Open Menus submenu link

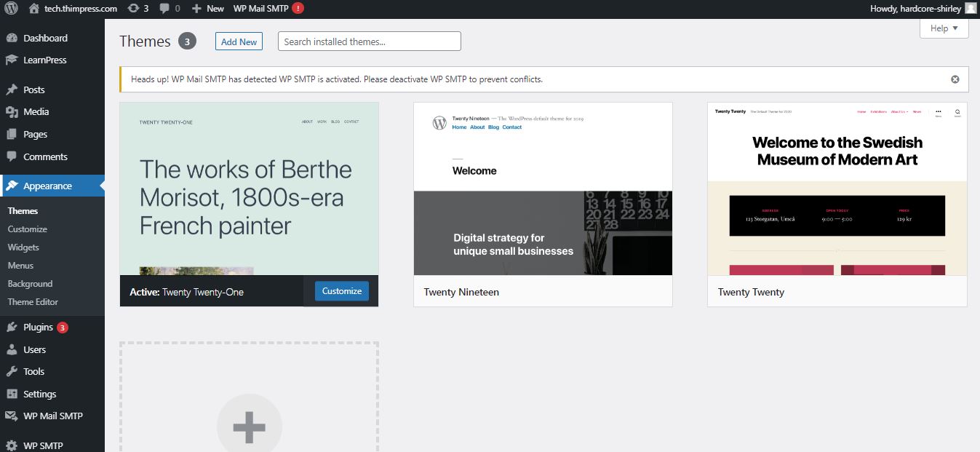pyautogui.click(x=20, y=266)
